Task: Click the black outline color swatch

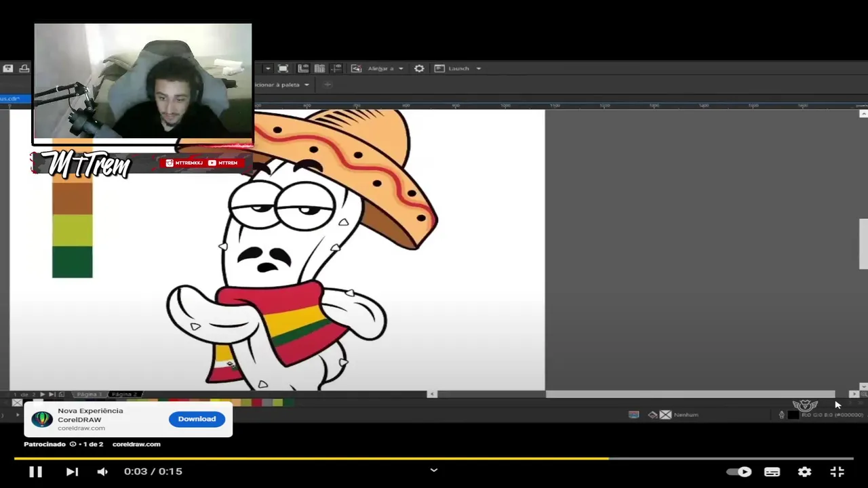Action: pyautogui.click(x=793, y=415)
